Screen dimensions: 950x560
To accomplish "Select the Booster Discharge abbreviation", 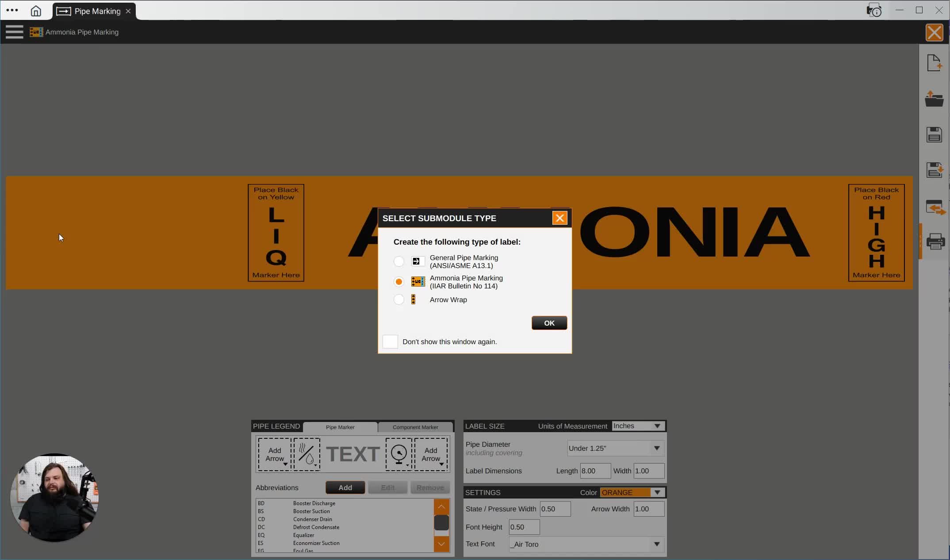I will (x=345, y=503).
